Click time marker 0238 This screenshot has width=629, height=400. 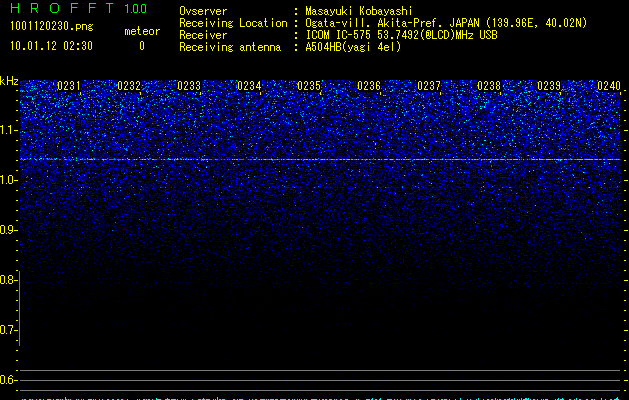pyautogui.click(x=489, y=86)
